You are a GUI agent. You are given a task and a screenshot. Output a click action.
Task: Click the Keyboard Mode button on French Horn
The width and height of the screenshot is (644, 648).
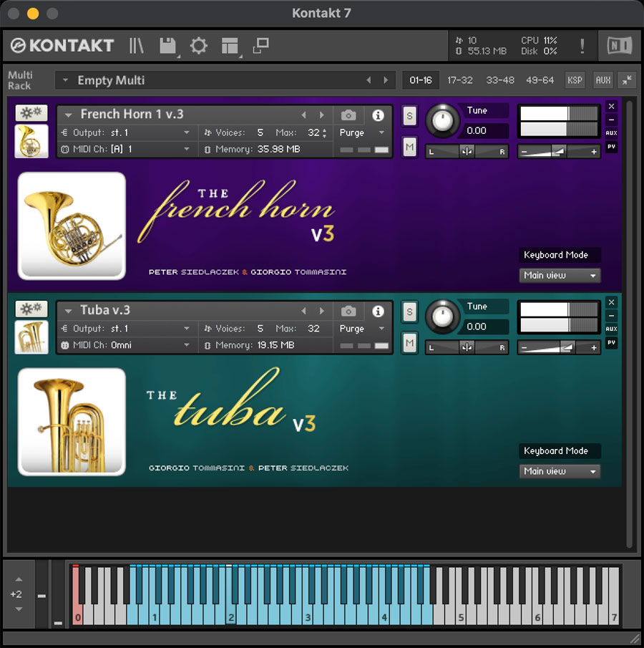coord(559,255)
